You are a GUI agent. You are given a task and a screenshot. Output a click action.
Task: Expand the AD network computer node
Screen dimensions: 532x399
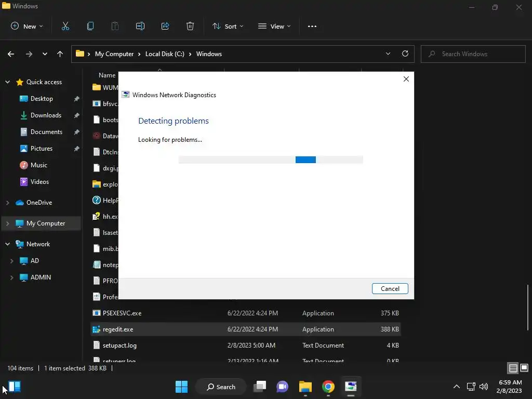click(x=11, y=261)
